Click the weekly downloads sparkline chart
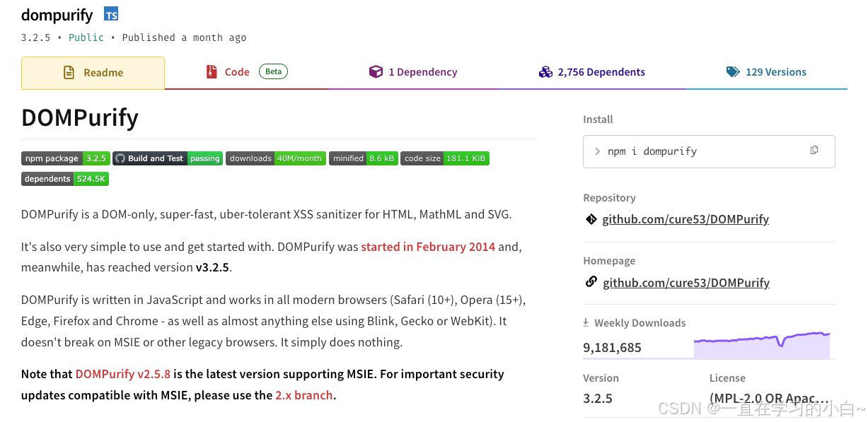 click(x=762, y=345)
